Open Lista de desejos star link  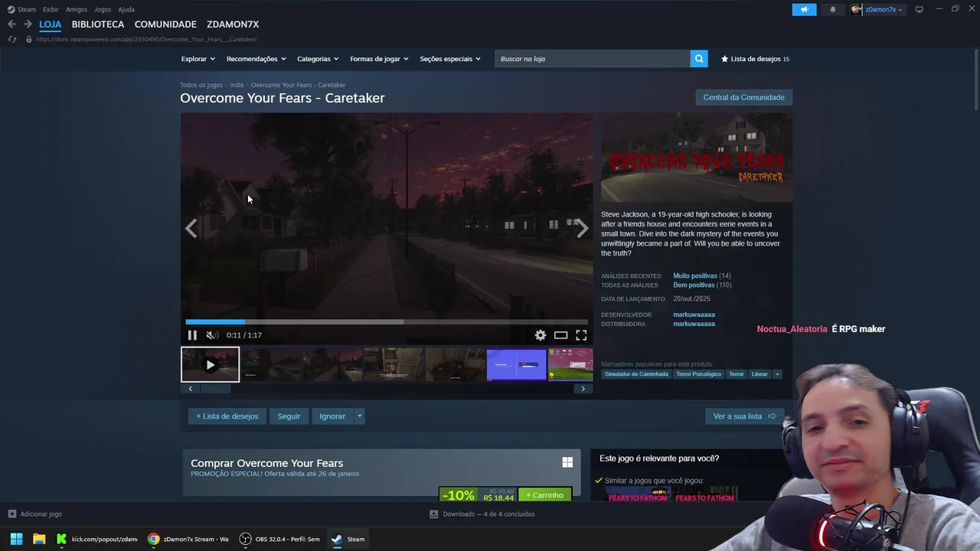[x=755, y=59]
